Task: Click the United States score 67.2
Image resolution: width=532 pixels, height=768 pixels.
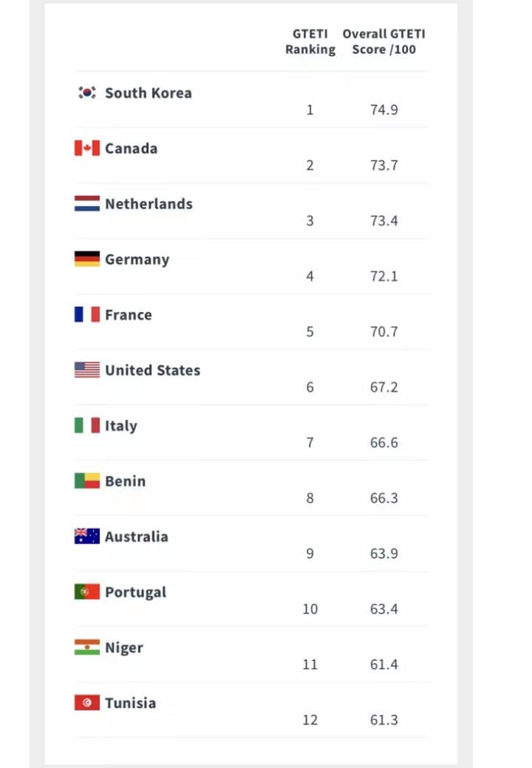Action: [x=384, y=387]
